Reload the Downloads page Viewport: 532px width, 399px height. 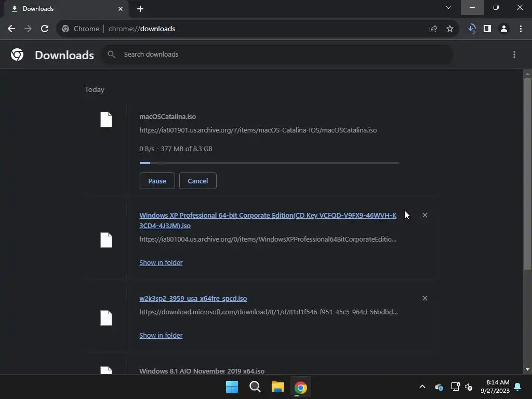pyautogui.click(x=45, y=29)
